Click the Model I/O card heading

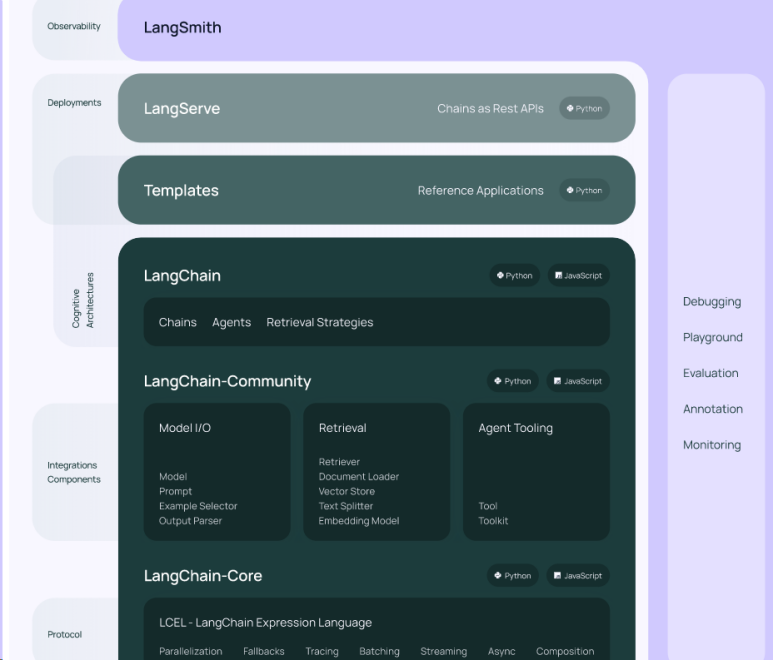coord(185,428)
